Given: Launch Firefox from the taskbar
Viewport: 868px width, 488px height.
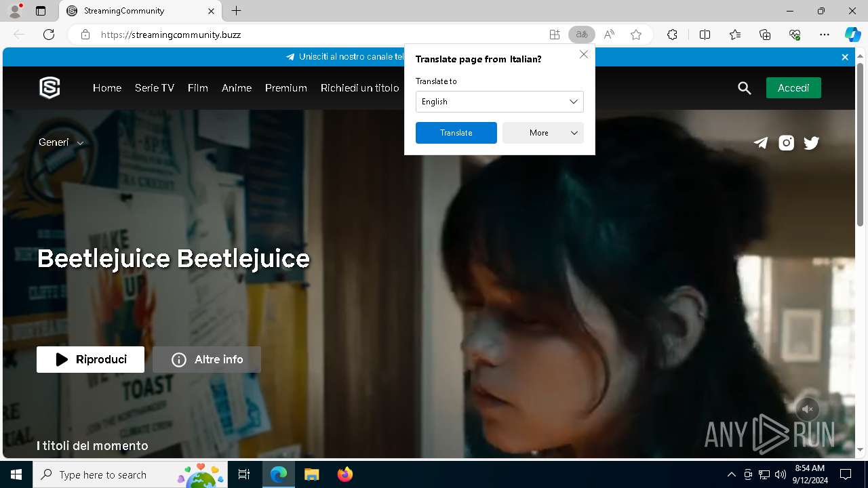Looking at the screenshot, I should click(x=344, y=474).
